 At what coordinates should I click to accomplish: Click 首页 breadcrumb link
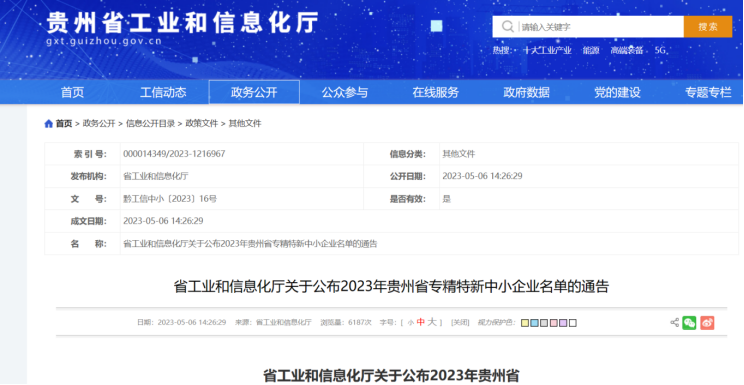(x=64, y=124)
